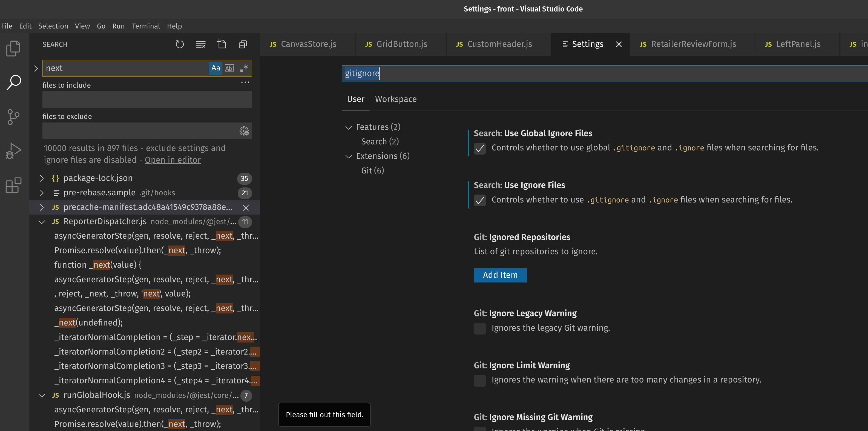
Task: Click the Open in editor link
Action: click(x=172, y=160)
